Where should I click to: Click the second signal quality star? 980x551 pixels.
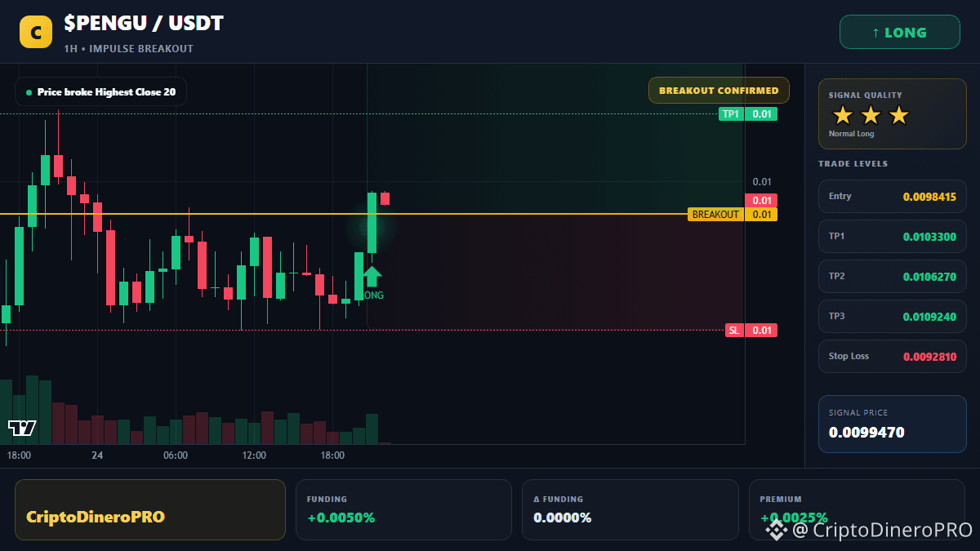pyautogui.click(x=871, y=115)
